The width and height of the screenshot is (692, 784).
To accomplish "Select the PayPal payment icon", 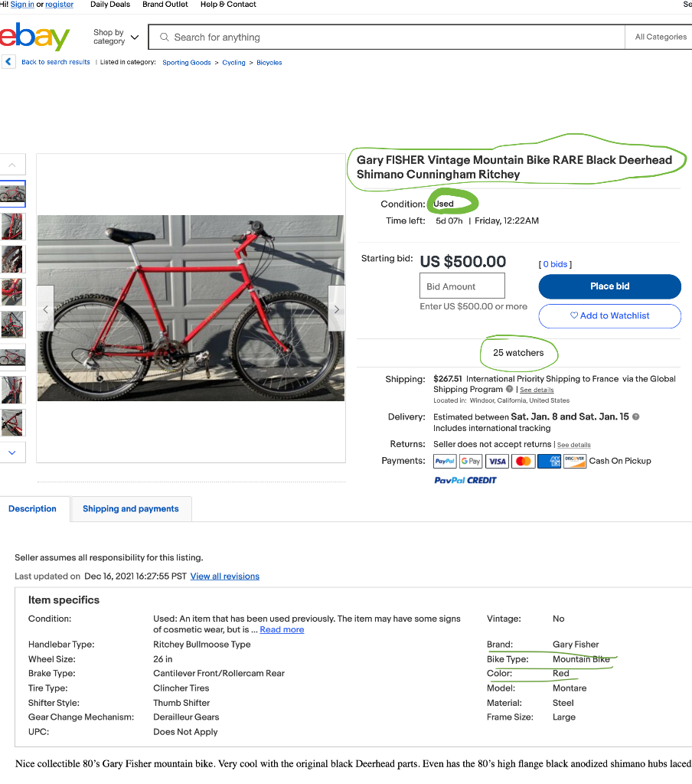I will [x=445, y=461].
